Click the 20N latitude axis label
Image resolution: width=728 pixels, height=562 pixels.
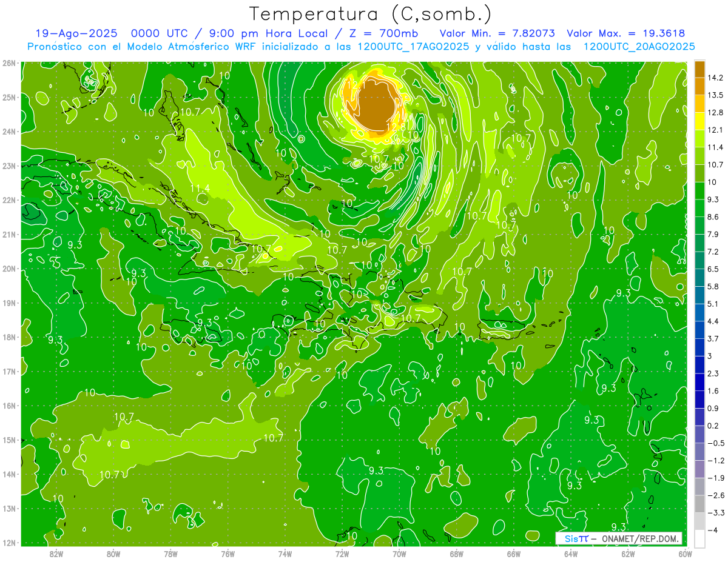9,269
